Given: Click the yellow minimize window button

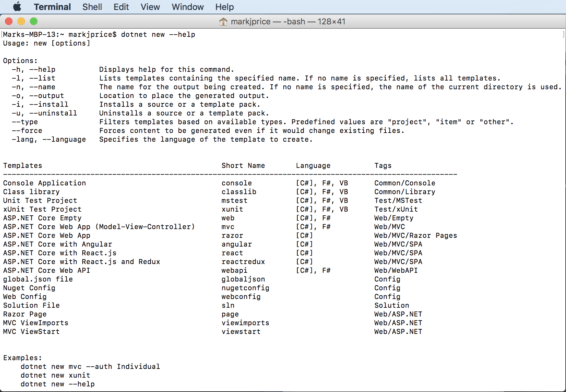Looking at the screenshot, I should 21,21.
